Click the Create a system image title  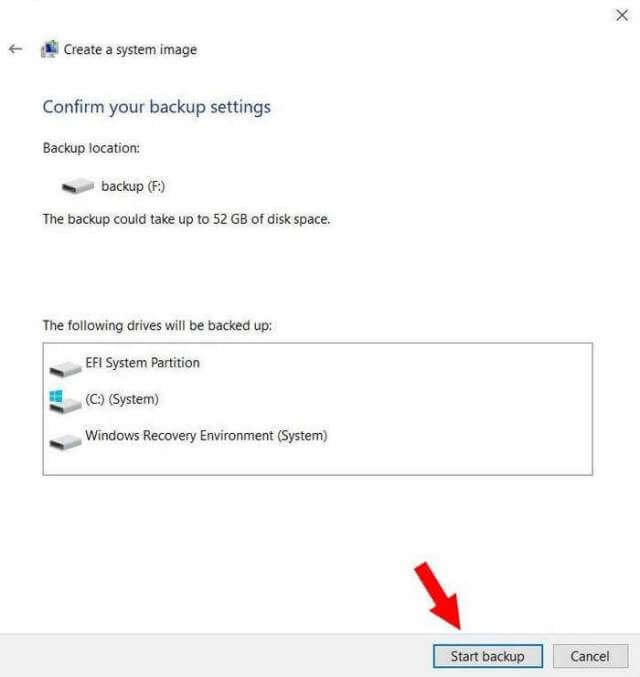(130, 50)
